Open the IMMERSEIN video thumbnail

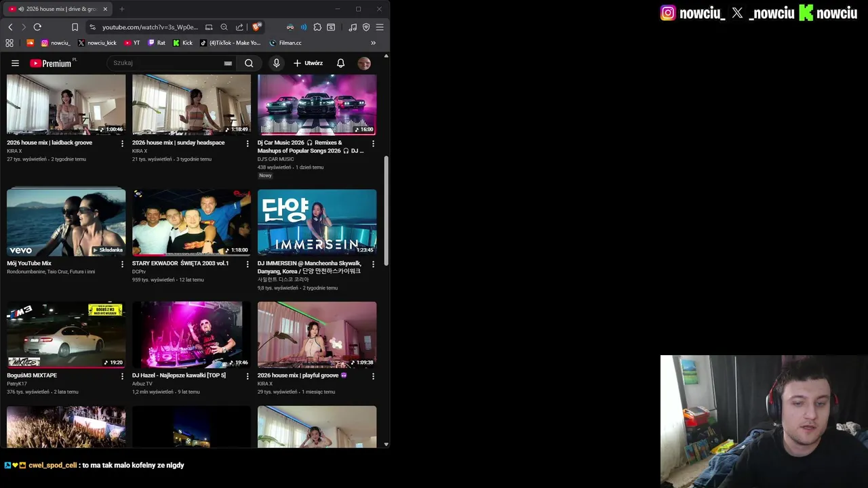click(317, 222)
